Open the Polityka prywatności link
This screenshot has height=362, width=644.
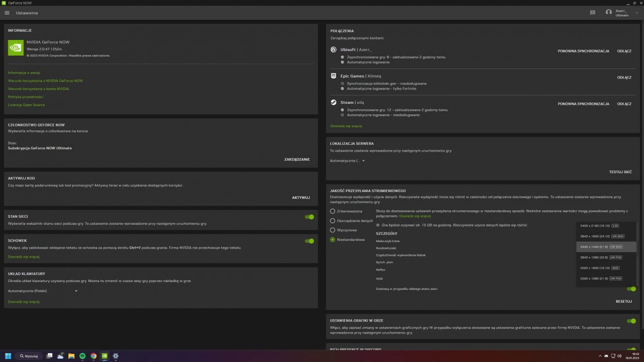point(26,97)
